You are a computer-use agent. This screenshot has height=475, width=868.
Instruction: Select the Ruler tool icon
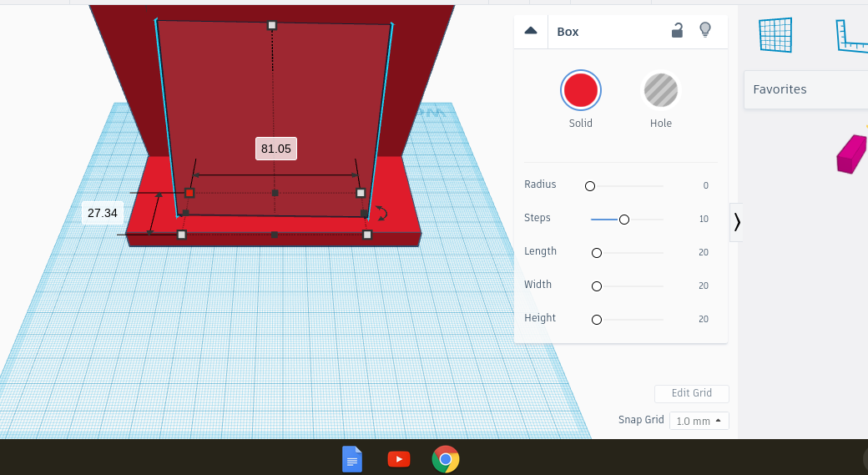(x=851, y=35)
